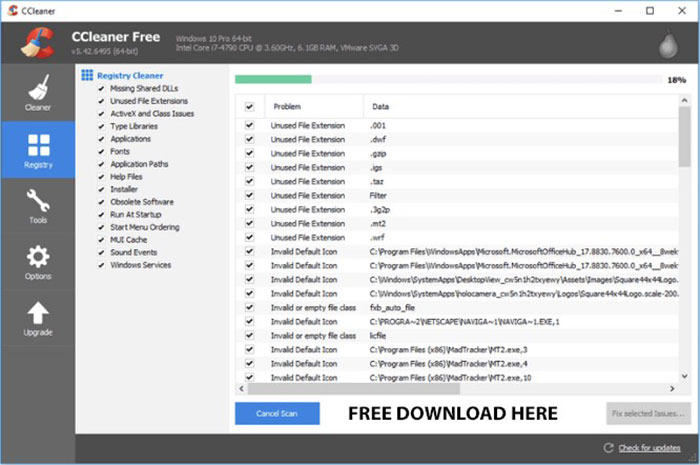Select the .taz data cell
The height and width of the screenshot is (465, 700).
377,182
